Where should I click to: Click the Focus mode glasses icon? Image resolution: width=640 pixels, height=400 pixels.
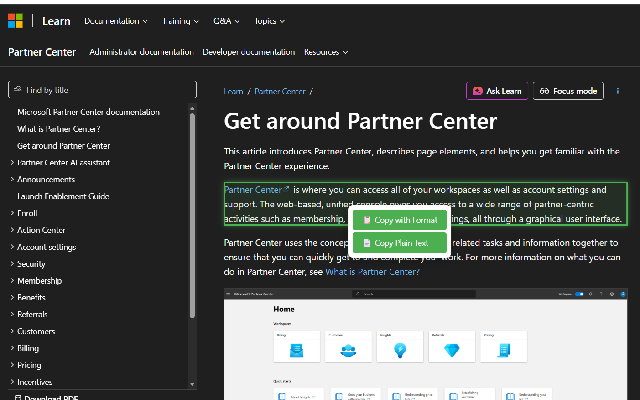click(x=544, y=91)
